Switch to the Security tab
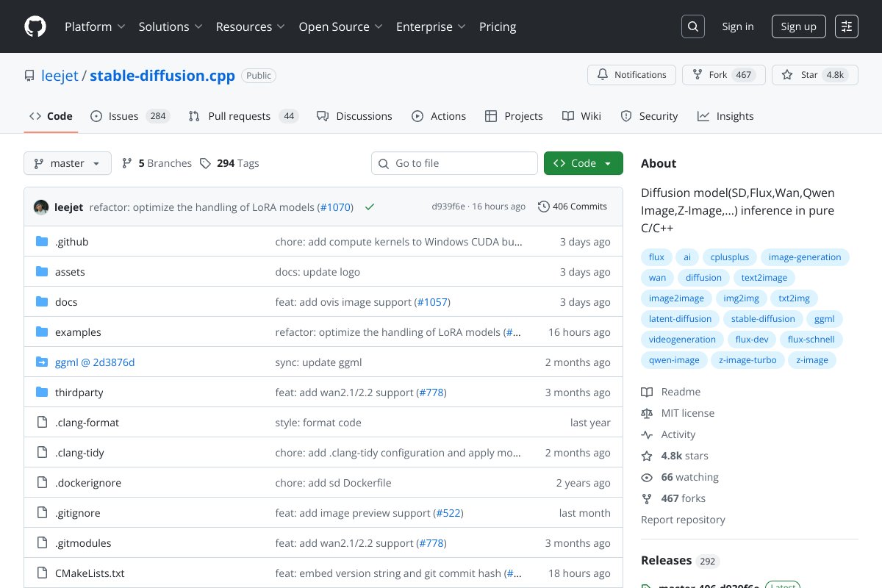Screen dimensions: 882x588 [649, 116]
